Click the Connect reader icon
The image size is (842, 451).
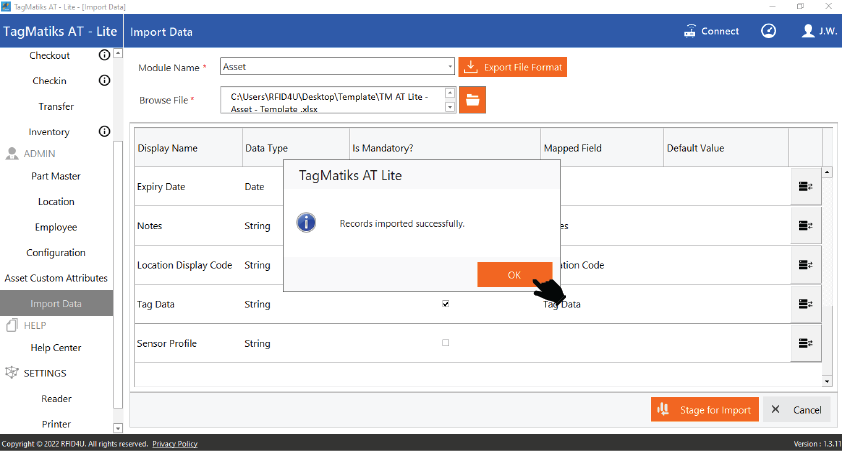coord(691,31)
